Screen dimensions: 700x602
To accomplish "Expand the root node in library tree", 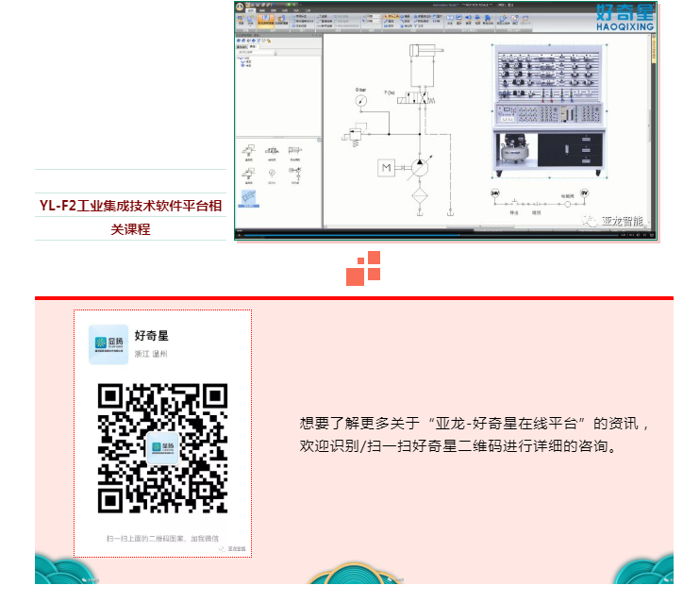I will (240, 59).
